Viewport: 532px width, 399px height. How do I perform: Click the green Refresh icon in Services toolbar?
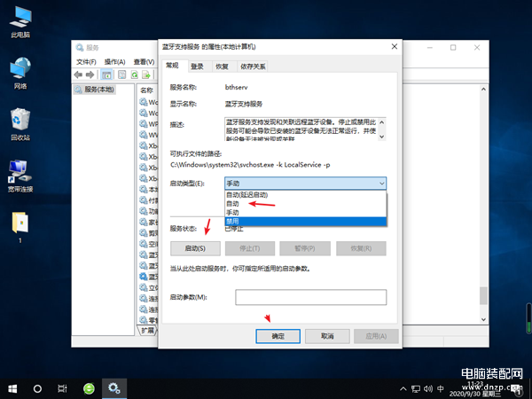pos(135,74)
